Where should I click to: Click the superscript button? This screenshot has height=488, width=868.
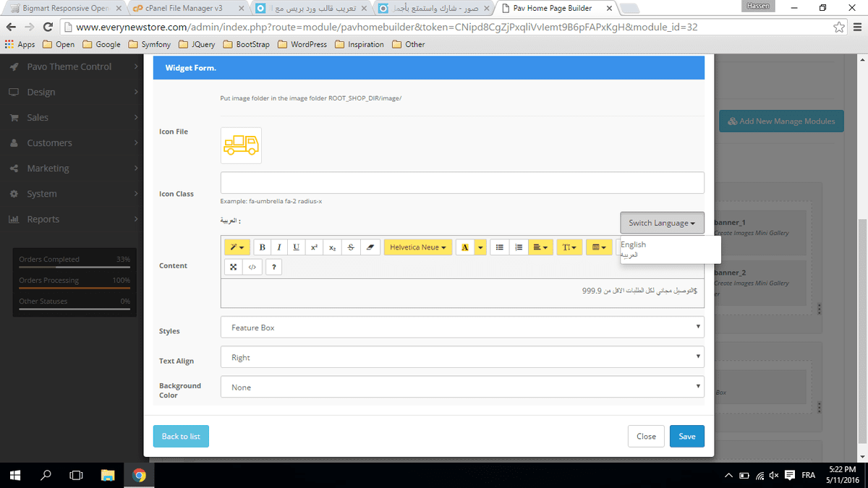[315, 247]
